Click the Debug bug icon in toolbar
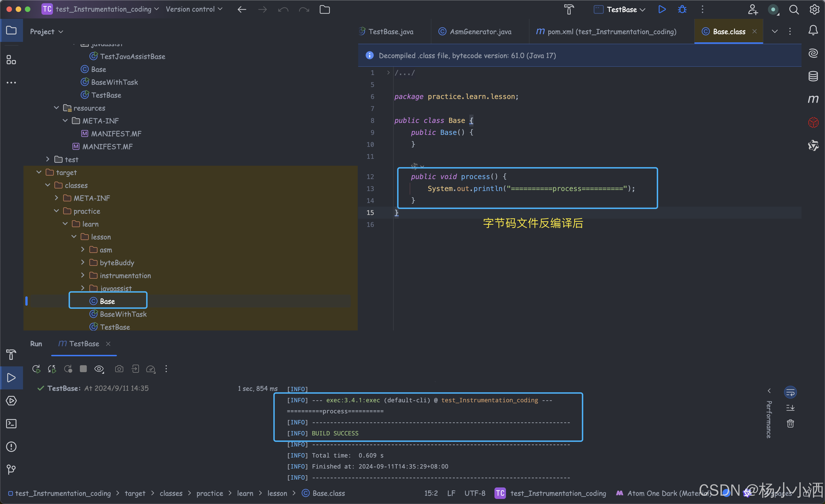This screenshot has height=504, width=825. click(x=682, y=9)
